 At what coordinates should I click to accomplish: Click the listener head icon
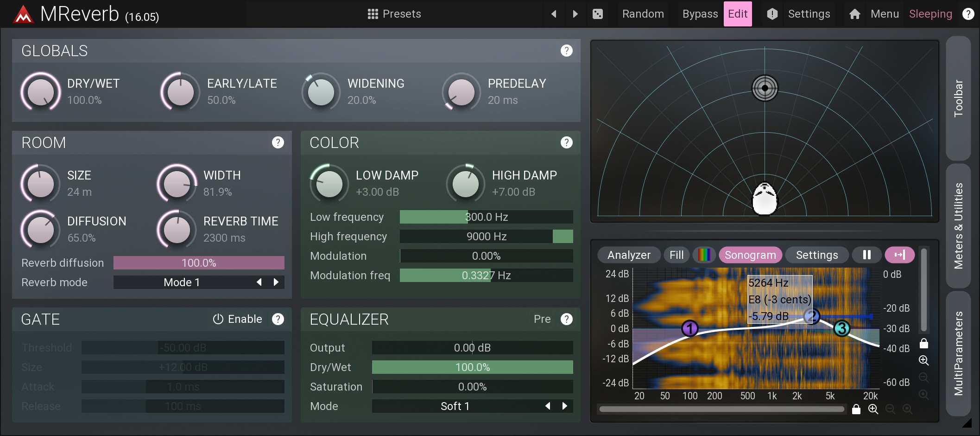coord(765,199)
